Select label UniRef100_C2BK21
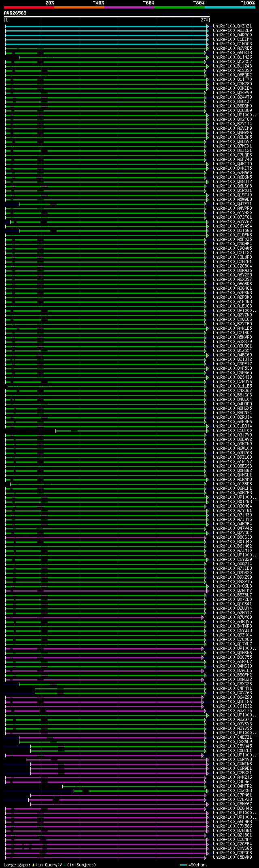The width and height of the screenshot is (259, 868). point(232,773)
